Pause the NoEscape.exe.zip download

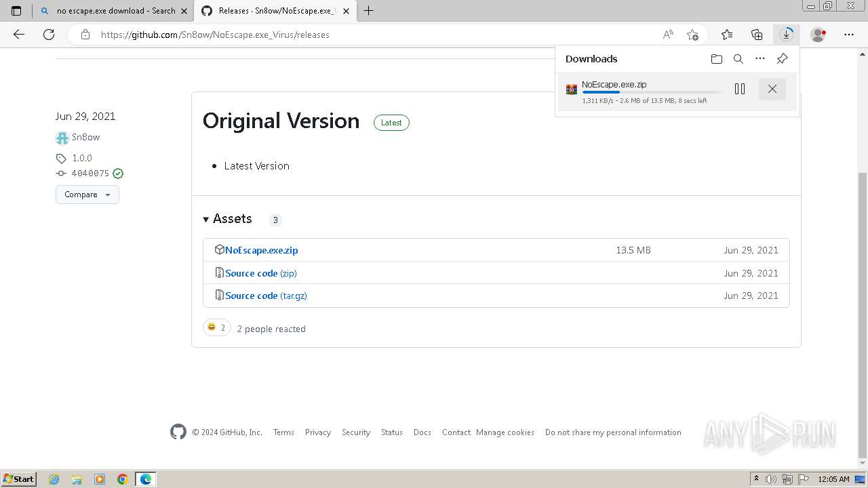click(x=740, y=89)
